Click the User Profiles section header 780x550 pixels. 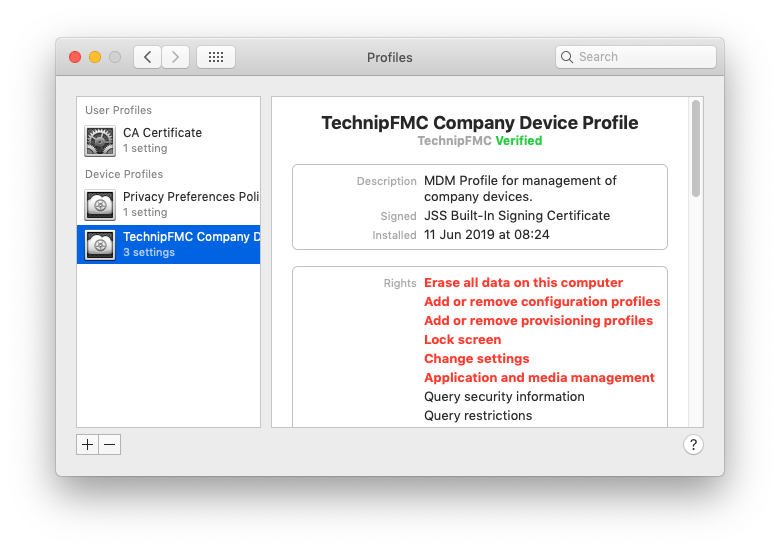118,110
